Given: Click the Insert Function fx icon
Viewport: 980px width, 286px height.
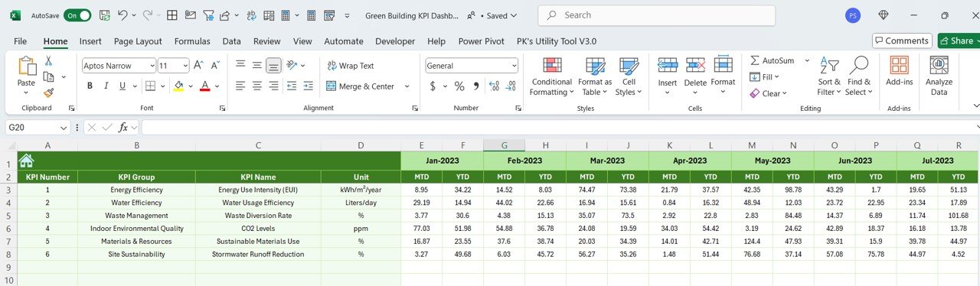Looking at the screenshot, I should [122, 127].
